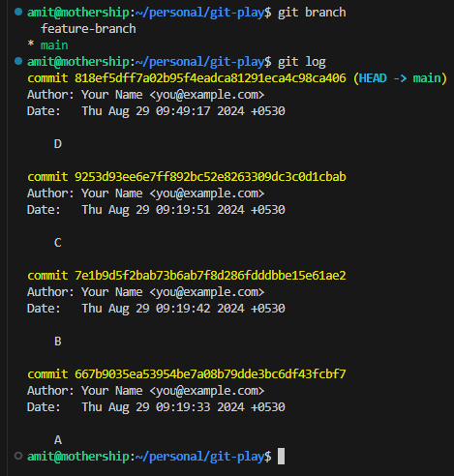The height and width of the screenshot is (476, 454).
Task: Click commit message D
Action: coord(58,144)
